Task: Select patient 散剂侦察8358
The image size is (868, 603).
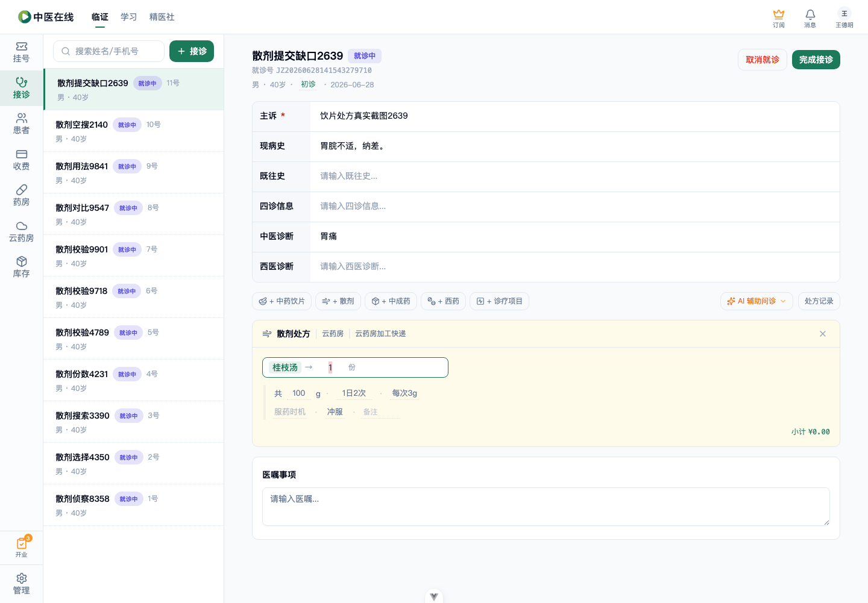Action: point(134,505)
